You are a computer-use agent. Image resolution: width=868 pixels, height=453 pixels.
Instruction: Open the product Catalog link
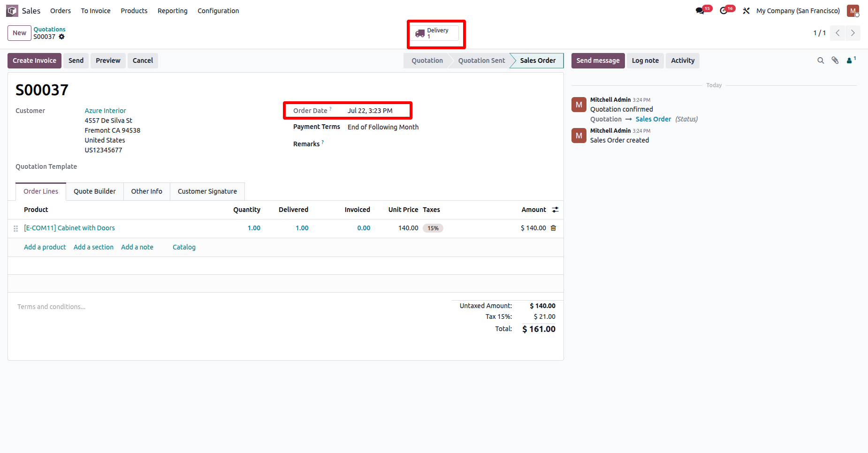click(x=184, y=247)
